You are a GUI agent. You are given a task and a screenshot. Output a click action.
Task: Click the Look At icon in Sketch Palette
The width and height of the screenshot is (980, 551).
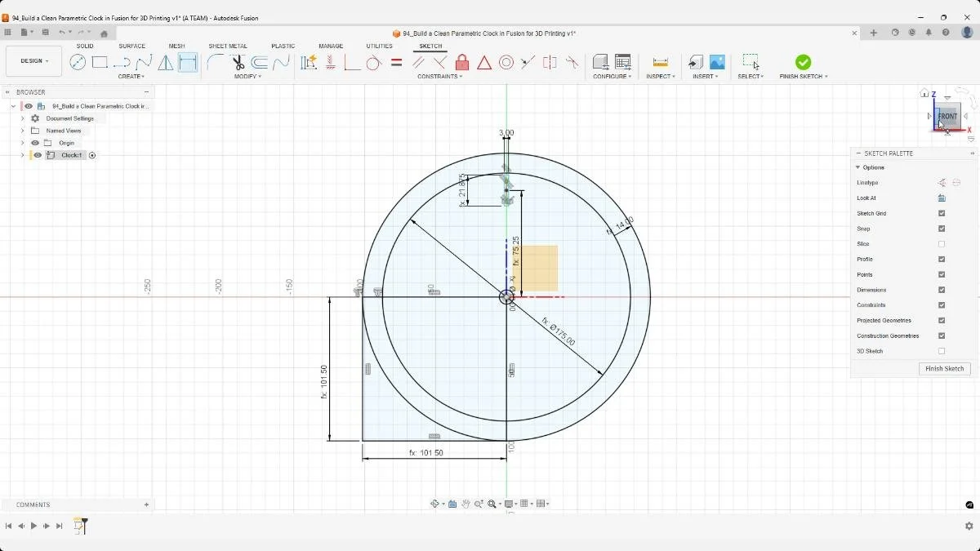coord(942,198)
